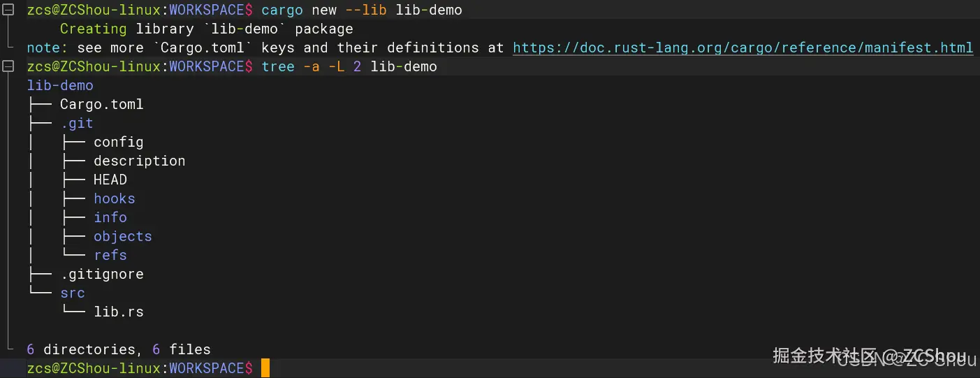The image size is (980, 378).
Task: Focus the terminal cursor at the last prompt
Action: pos(265,368)
